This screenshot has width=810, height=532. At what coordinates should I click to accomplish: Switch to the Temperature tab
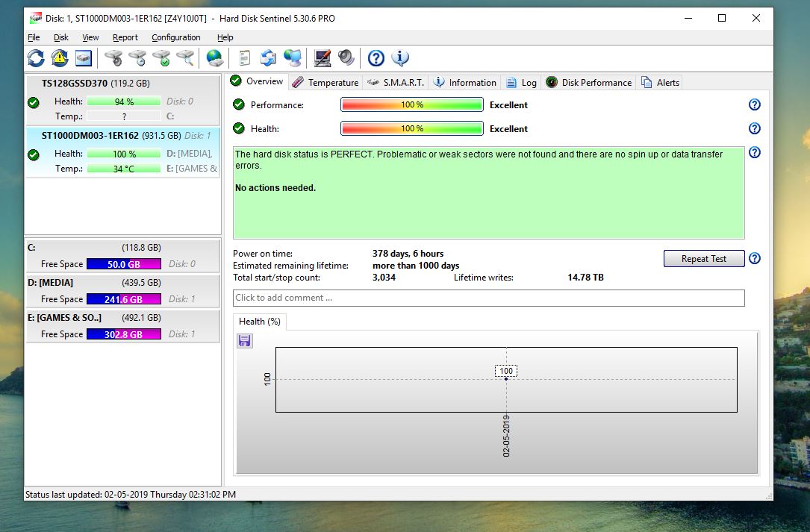point(325,83)
